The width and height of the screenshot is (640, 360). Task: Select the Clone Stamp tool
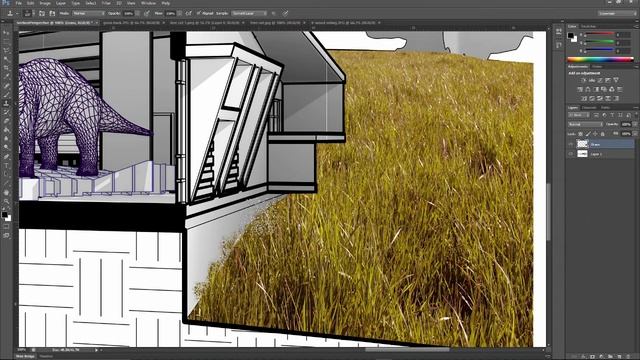pyautogui.click(x=6, y=103)
